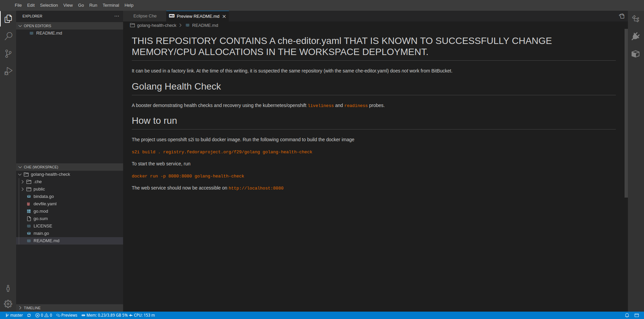Click the 'readiness' code word
The image size is (644, 319).
pyautogui.click(x=356, y=106)
